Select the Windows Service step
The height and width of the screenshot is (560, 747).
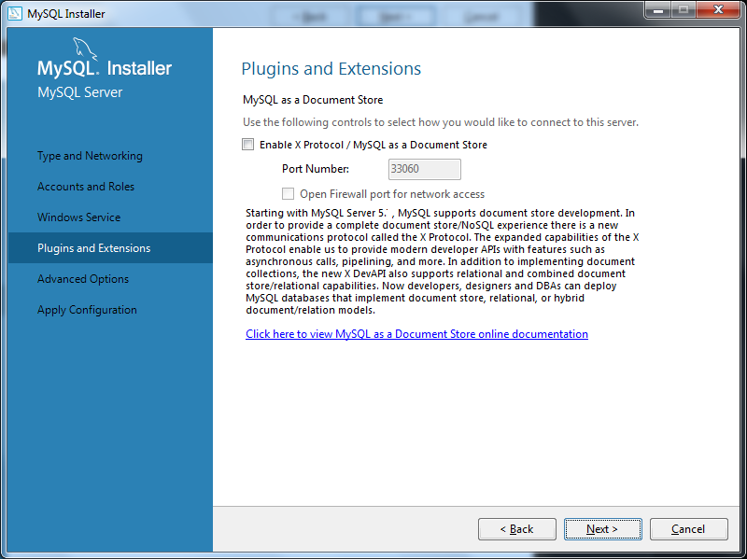[x=79, y=217]
